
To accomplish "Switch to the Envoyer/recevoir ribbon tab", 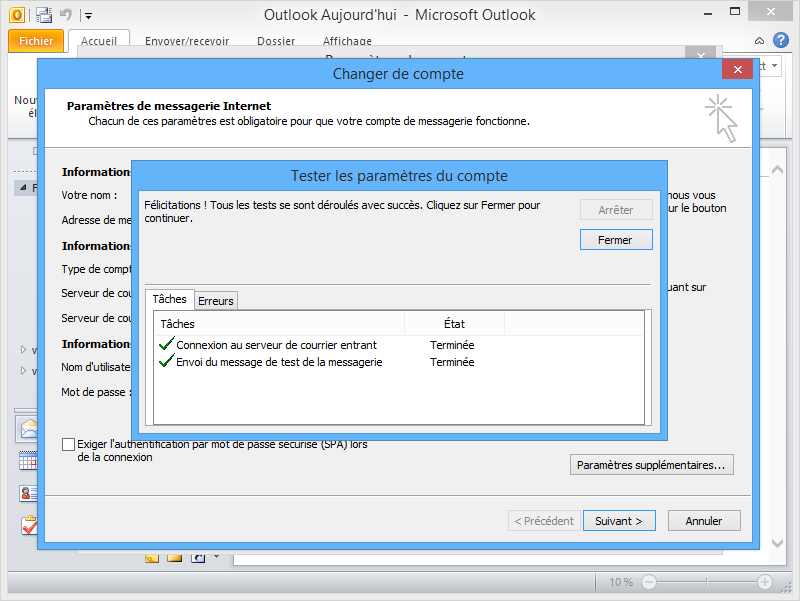I will pos(187,41).
